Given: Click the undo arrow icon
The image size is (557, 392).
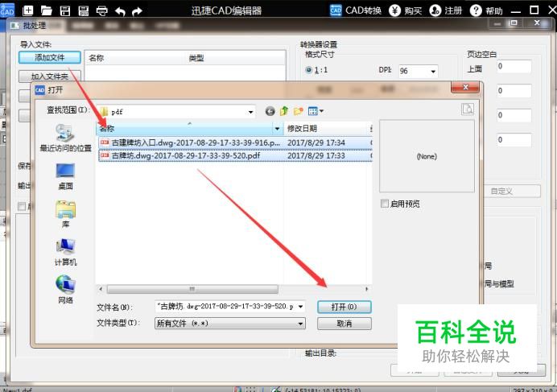Looking at the screenshot, I should [120, 11].
